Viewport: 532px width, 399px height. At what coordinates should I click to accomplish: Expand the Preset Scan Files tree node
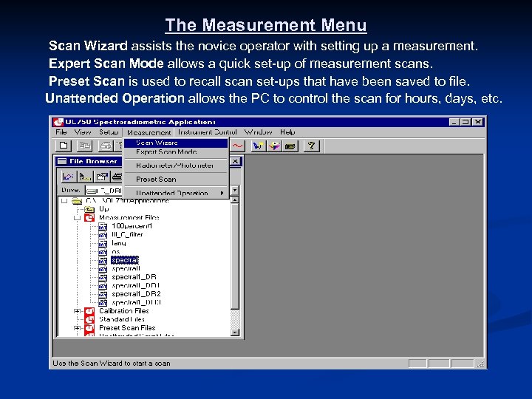78,328
